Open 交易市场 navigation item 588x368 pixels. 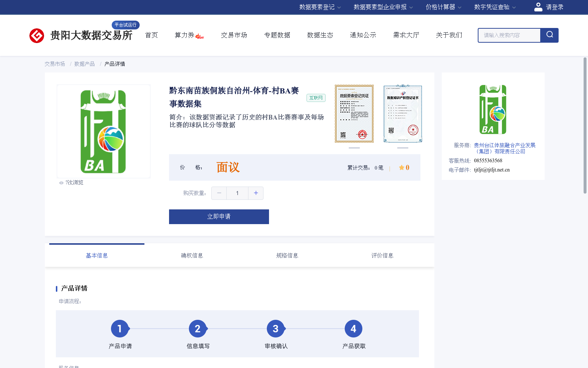point(234,35)
